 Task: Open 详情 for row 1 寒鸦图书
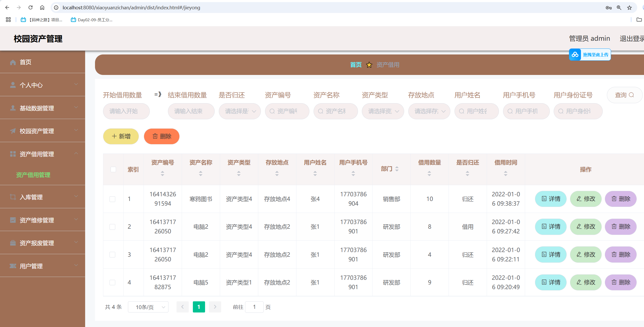551,199
